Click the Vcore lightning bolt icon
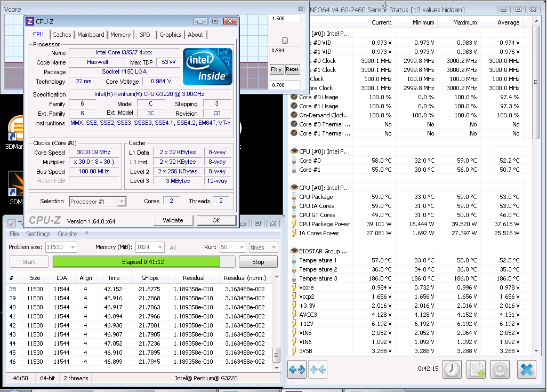This screenshot has width=547, height=392. tap(294, 287)
